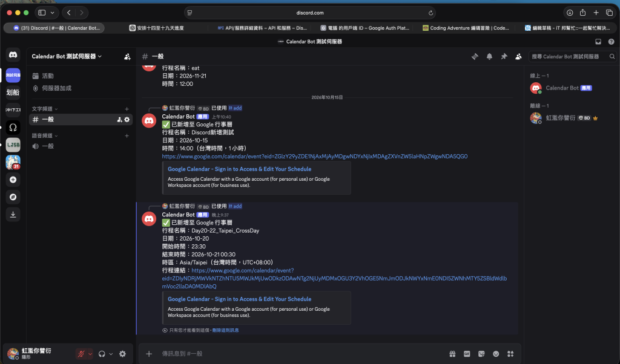Reload page button in address bar

430,13
